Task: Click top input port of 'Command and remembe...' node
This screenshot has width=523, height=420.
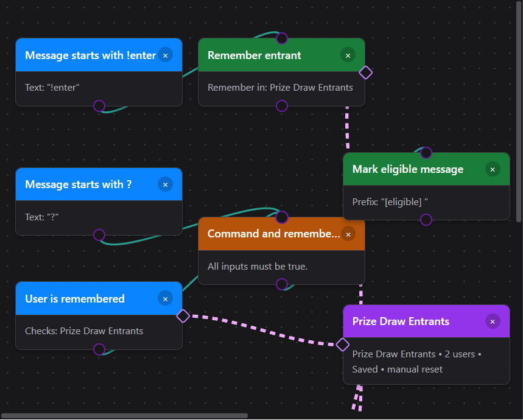Action: pyautogui.click(x=282, y=217)
